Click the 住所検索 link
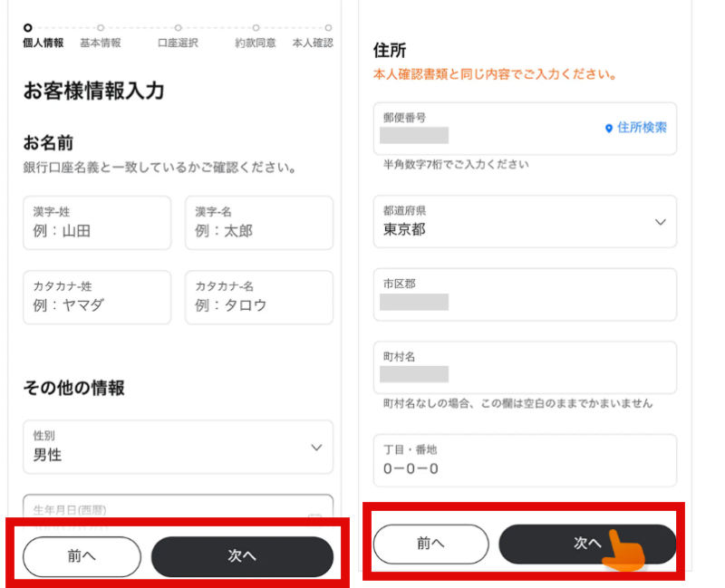 pos(636,128)
